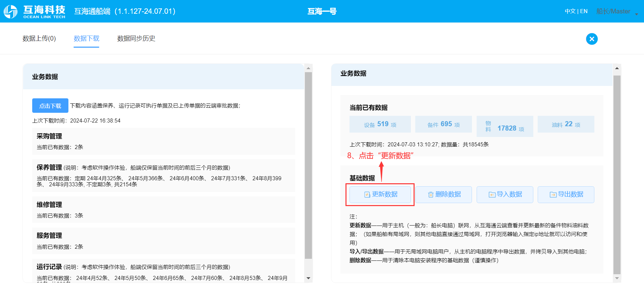Click the 导出数据 button

coord(566,195)
